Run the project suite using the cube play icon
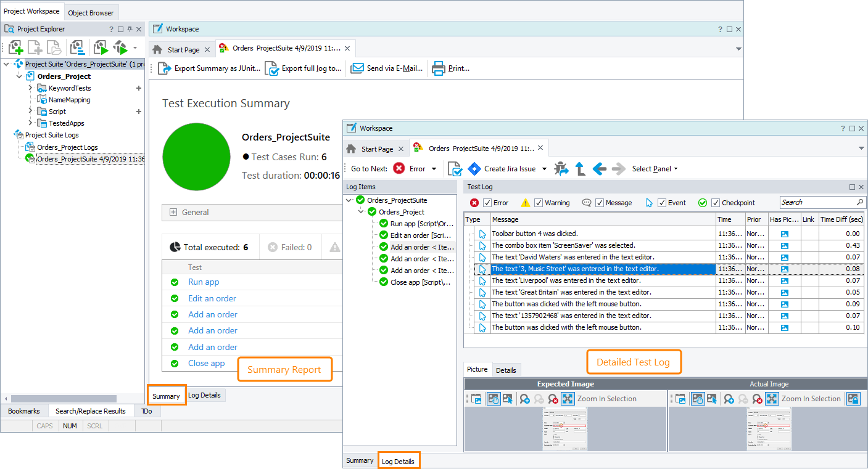 pos(120,47)
